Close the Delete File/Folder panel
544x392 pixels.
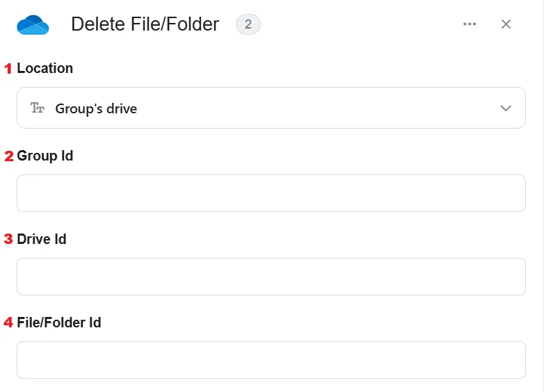coord(506,24)
